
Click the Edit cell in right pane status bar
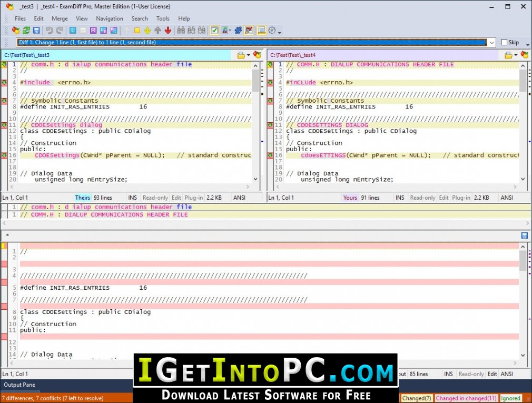click(x=444, y=198)
